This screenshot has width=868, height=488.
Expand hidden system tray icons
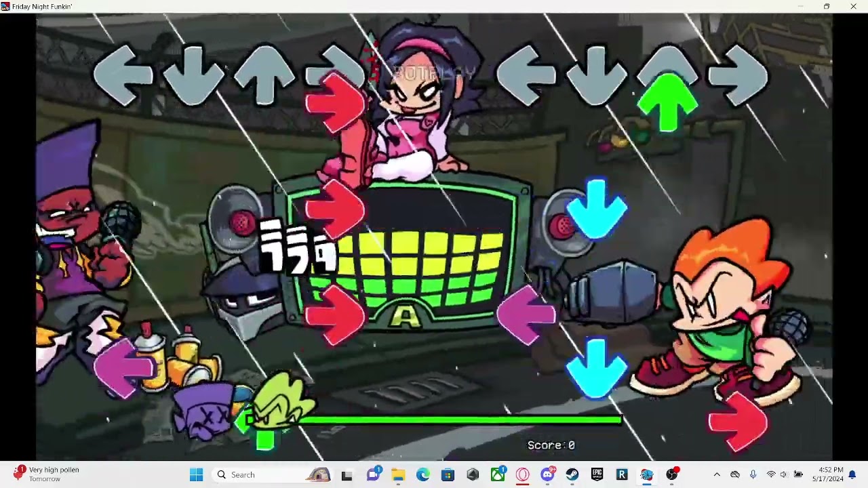point(717,474)
